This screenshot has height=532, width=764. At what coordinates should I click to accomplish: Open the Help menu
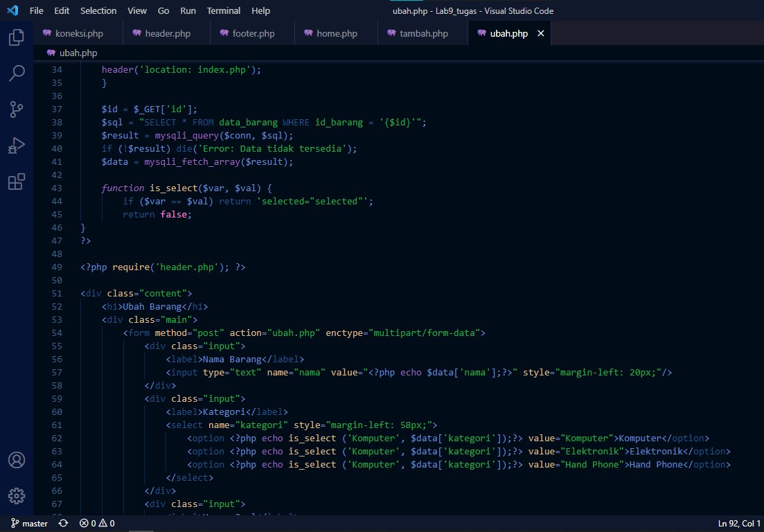pos(260,10)
